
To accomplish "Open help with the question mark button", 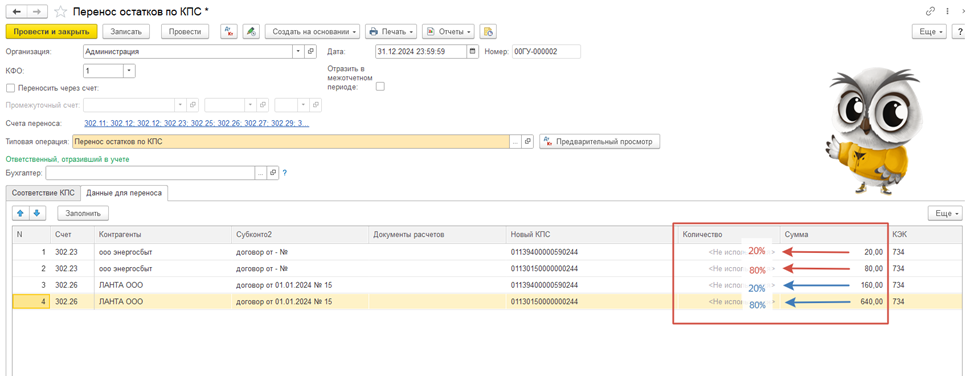I will 960,32.
